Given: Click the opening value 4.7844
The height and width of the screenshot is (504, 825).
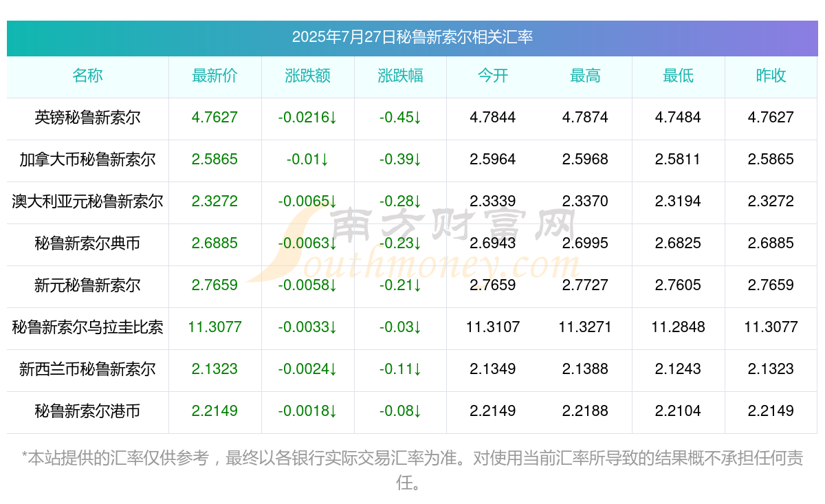Looking at the screenshot, I should (493, 118).
